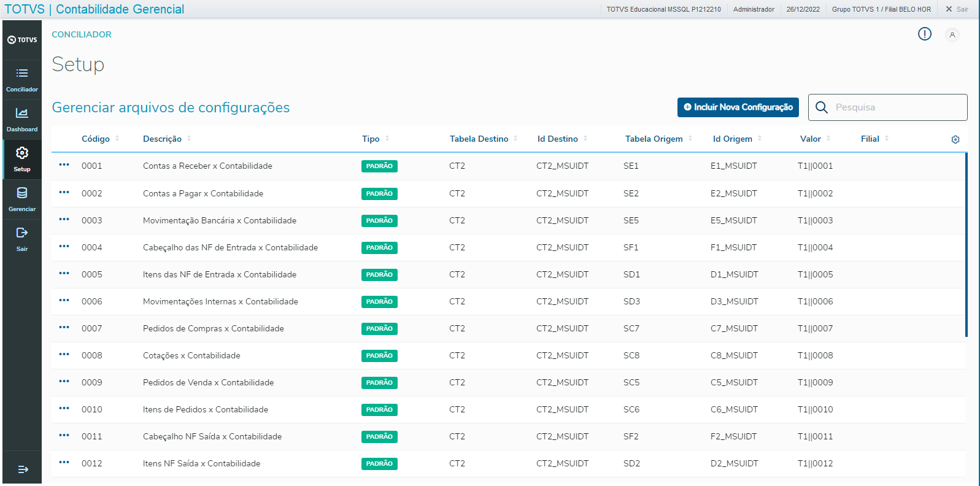980x486 pixels.
Task: Open actions menu for row 0001
Action: click(64, 165)
